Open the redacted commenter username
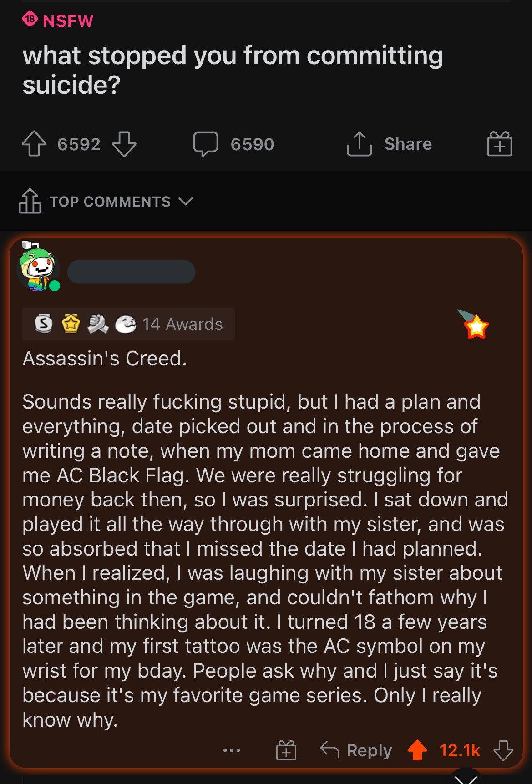This screenshot has height=784, width=532. tap(131, 272)
